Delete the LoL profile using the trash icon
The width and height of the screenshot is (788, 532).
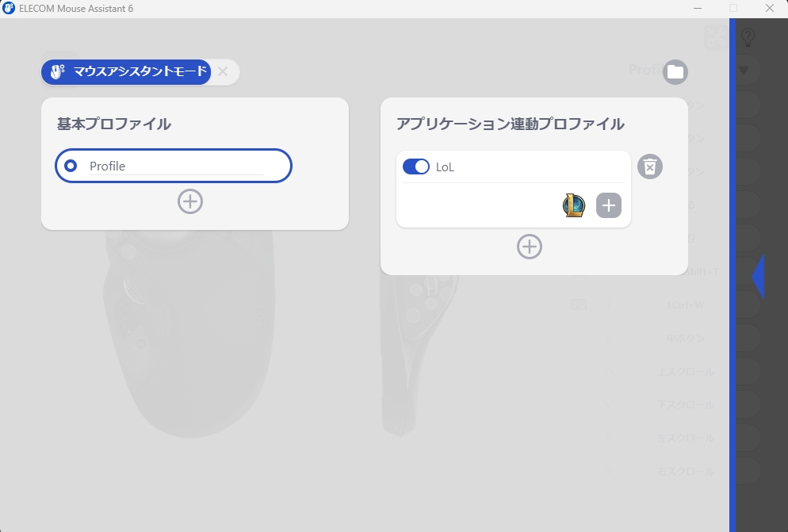tap(649, 166)
